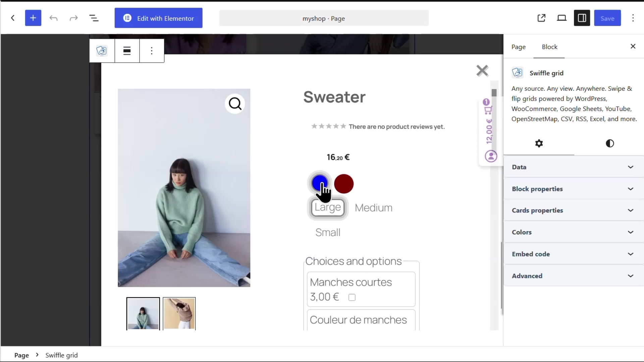Viewport: 644px width, 362px height.
Task: Click the Swiffle grid icon in sidebar header
Action: tap(517, 72)
